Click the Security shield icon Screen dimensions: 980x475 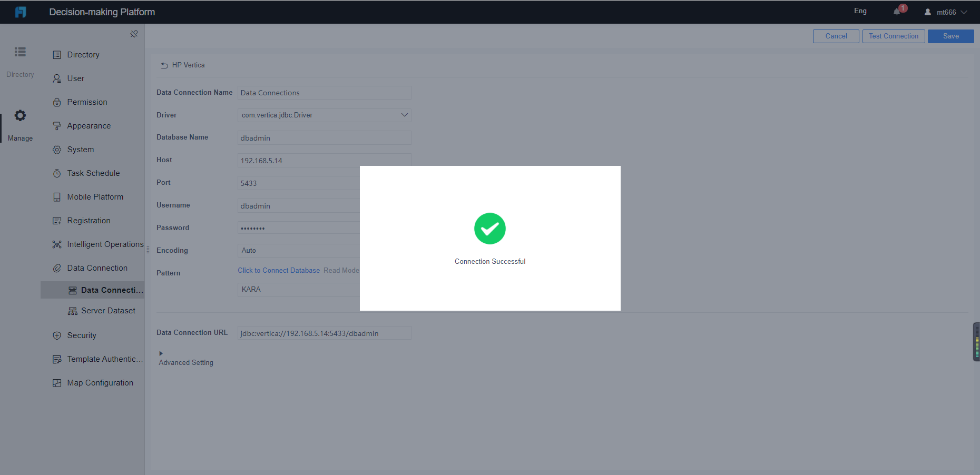[57, 335]
